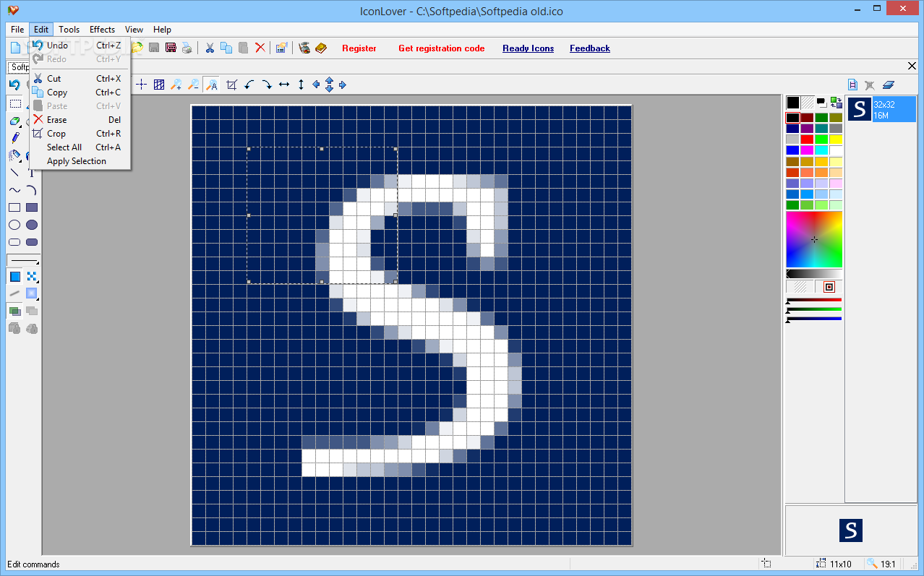Open the File menu

[x=17, y=30]
